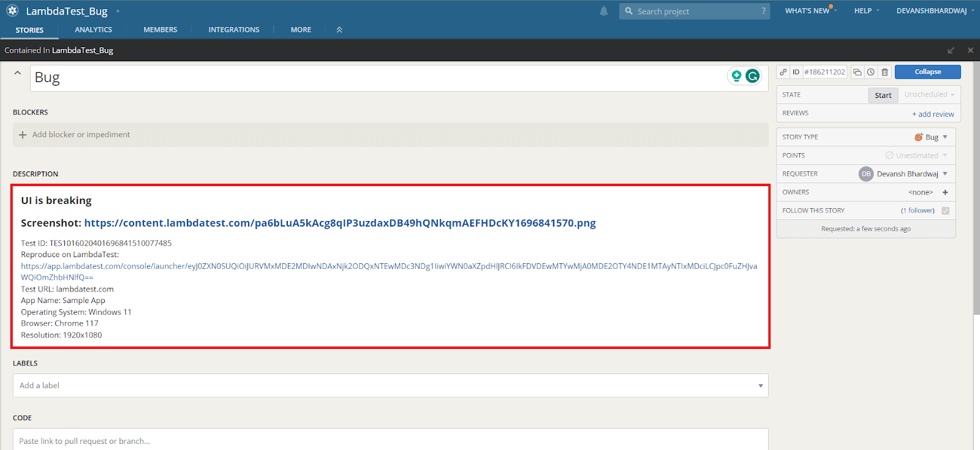Click the Operating System: Windows 11 line
The width and height of the screenshot is (980, 450).
(76, 312)
